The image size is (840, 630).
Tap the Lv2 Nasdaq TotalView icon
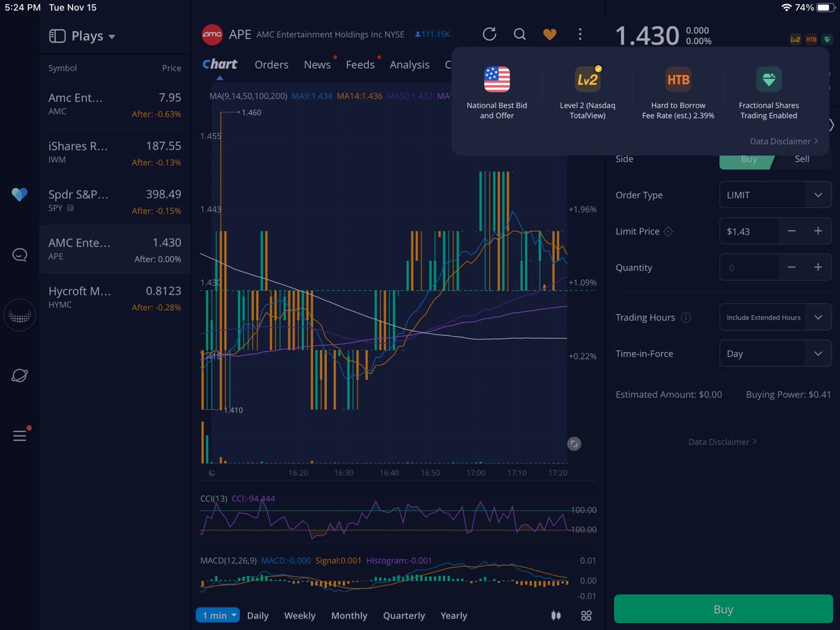(587, 79)
